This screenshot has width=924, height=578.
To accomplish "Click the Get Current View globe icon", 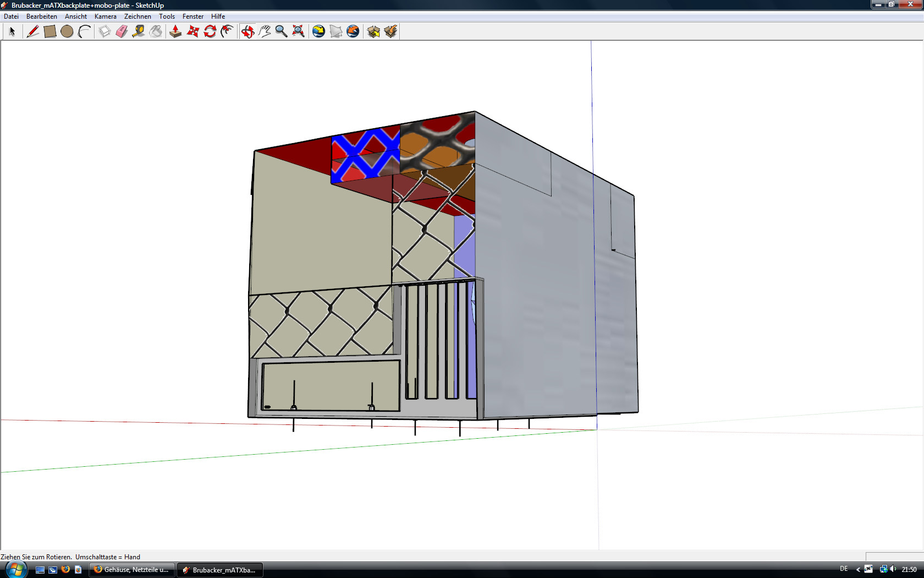I will [318, 31].
